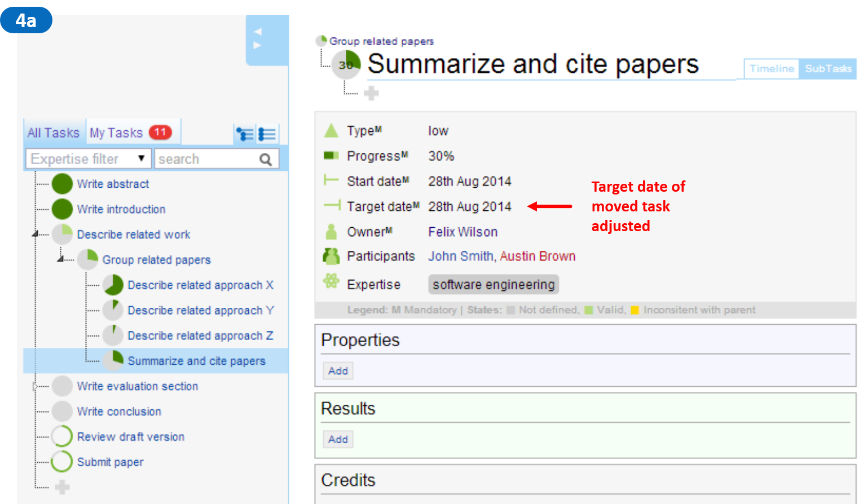Open the Expertise filter dropdown
Screen dimensions: 863x504
(88, 159)
